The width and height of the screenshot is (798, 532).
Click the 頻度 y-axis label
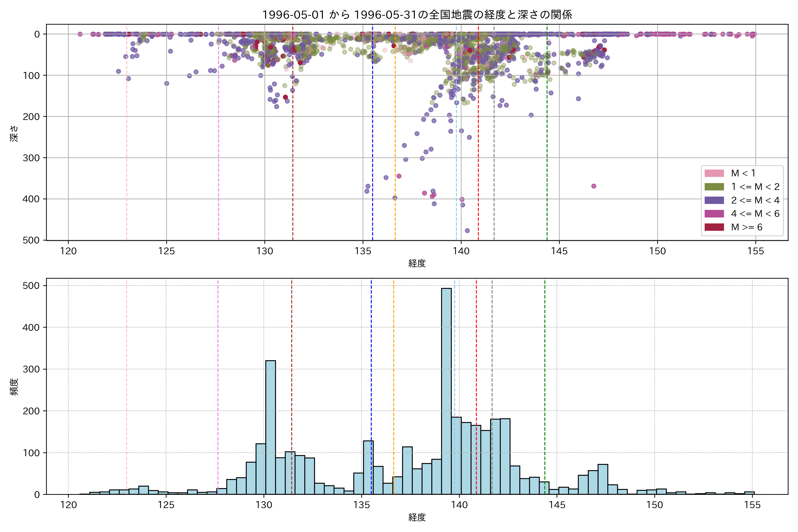[x=14, y=387]
